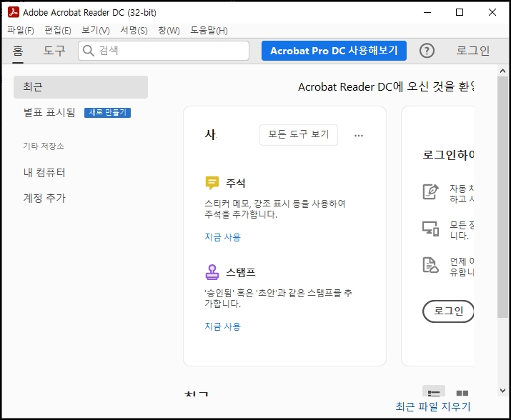The image size is (511, 420).
Task: Click the help question mark icon
Action: tap(427, 51)
